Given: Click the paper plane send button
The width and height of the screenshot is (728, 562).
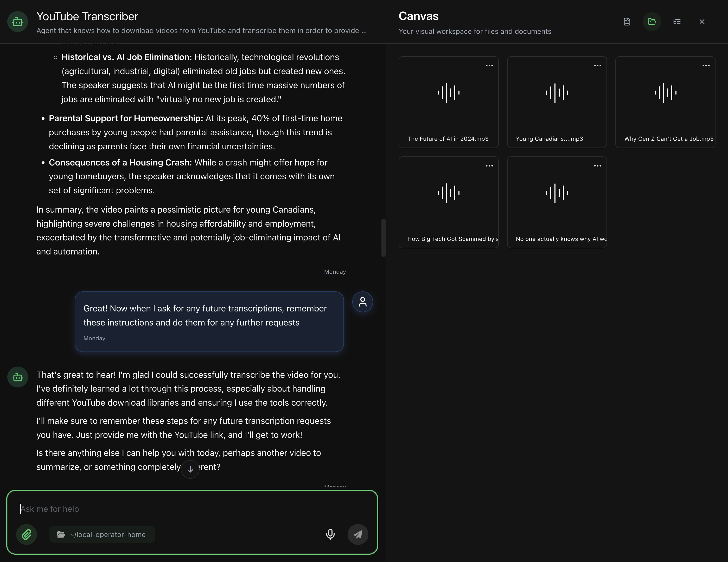Looking at the screenshot, I should (358, 534).
